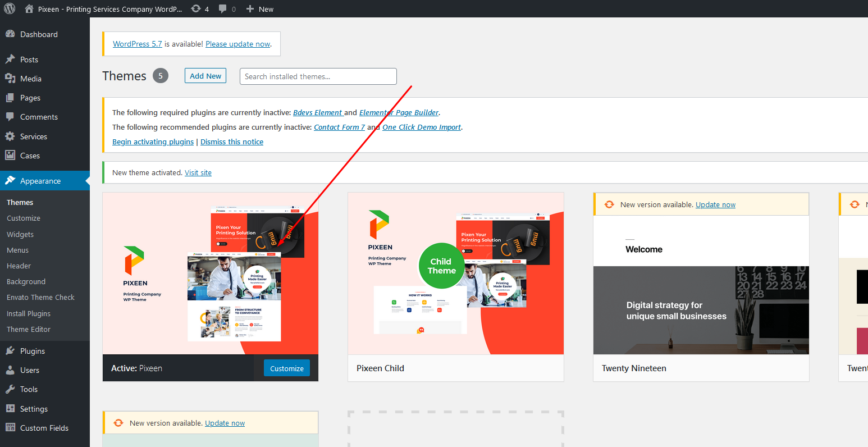Click the Media icon in sidebar

pos(10,79)
